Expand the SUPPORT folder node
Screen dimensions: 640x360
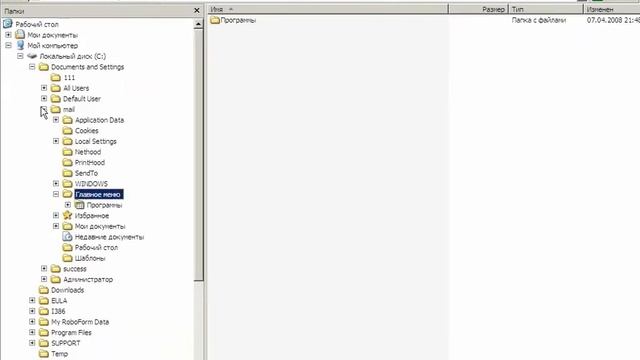click(32, 343)
